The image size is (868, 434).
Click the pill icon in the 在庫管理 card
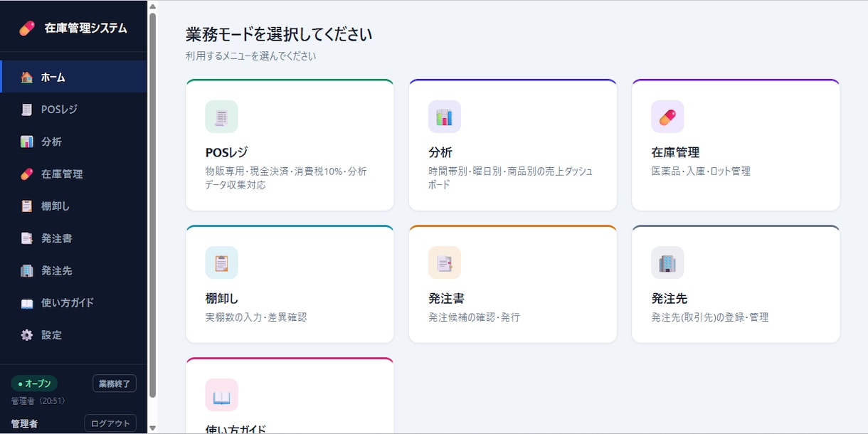667,117
